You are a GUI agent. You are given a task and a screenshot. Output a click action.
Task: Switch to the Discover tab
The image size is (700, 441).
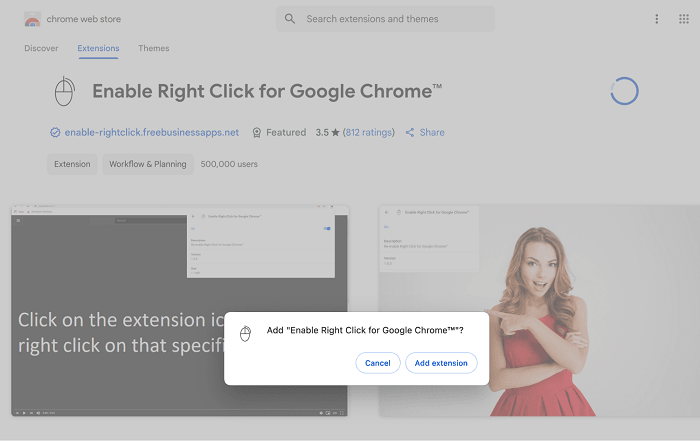[41, 48]
